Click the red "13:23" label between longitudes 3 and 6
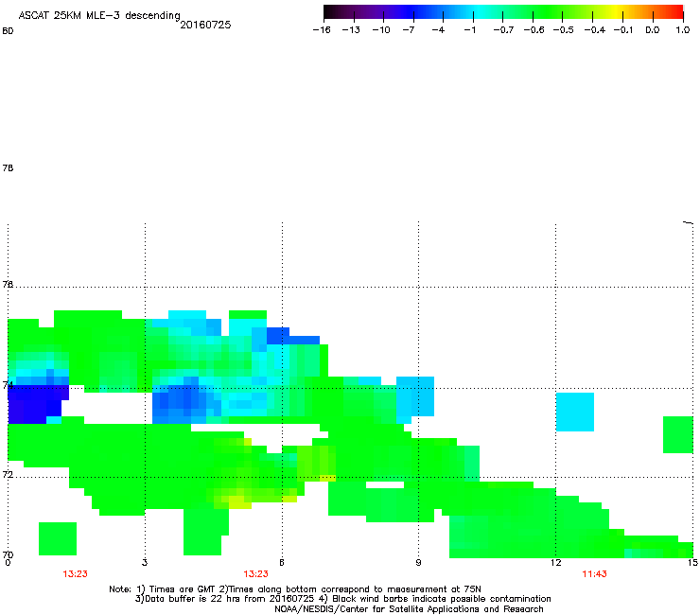 [x=255, y=574]
